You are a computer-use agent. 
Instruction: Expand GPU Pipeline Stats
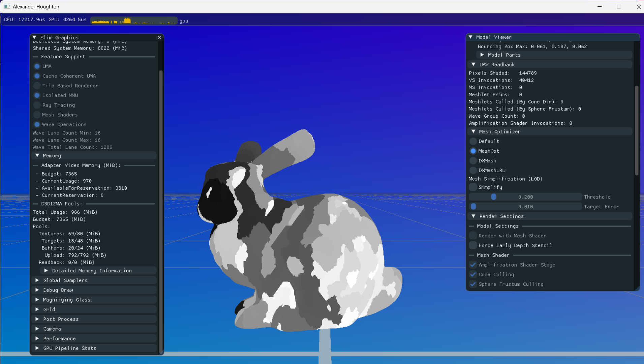point(37,348)
